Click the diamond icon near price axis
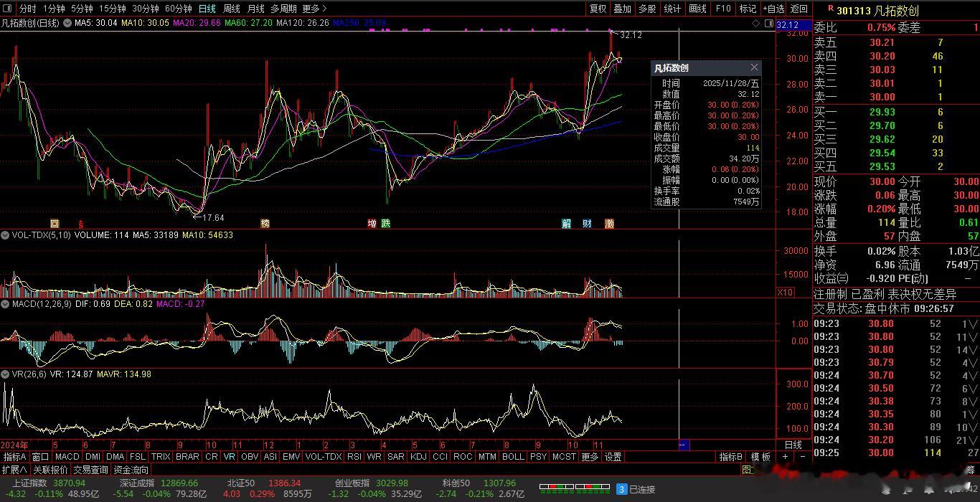 point(756,23)
